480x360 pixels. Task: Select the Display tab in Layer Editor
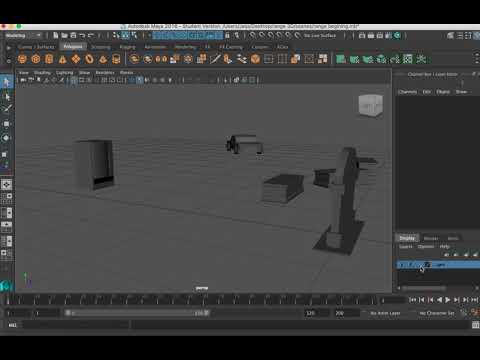[407, 238]
